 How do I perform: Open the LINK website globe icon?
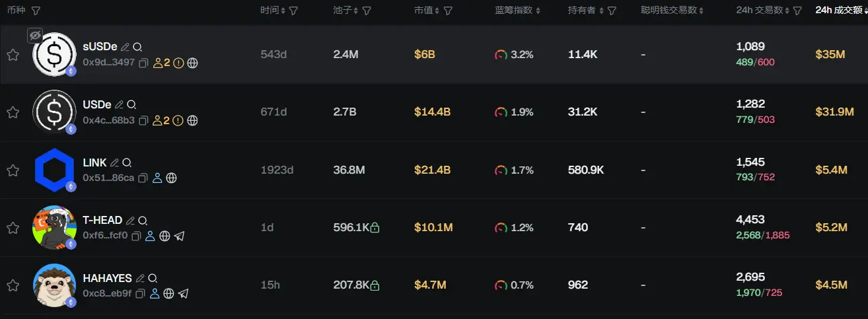pyautogui.click(x=171, y=178)
